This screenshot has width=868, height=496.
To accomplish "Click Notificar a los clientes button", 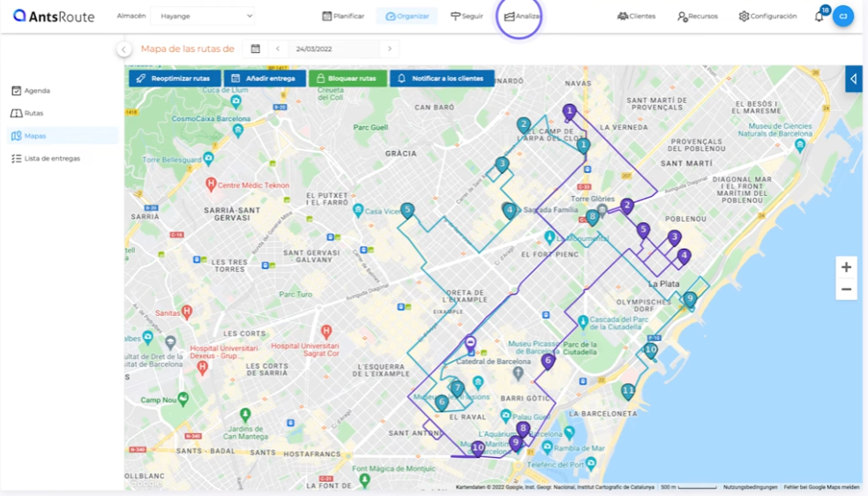I will pos(442,79).
